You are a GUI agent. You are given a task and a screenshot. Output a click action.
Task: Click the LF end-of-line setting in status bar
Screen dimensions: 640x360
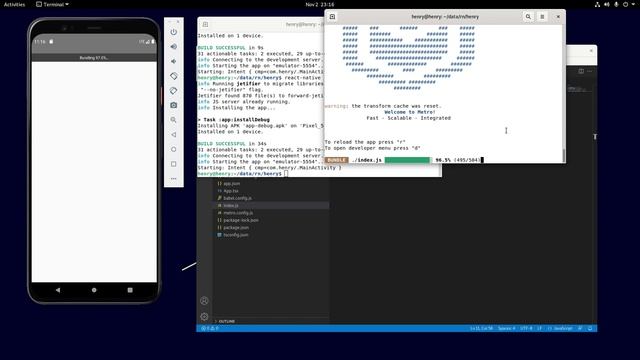(539, 329)
